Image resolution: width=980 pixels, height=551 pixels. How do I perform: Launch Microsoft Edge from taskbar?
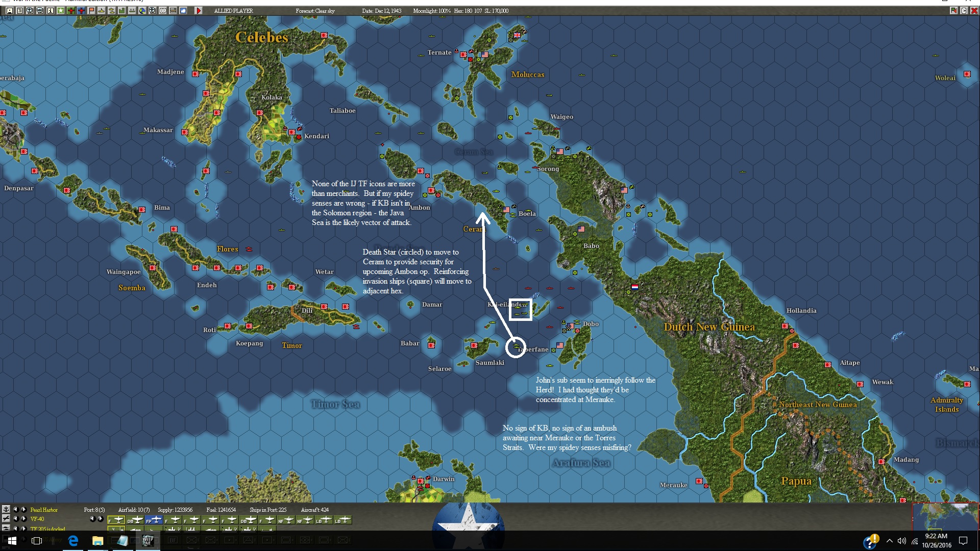(x=73, y=541)
